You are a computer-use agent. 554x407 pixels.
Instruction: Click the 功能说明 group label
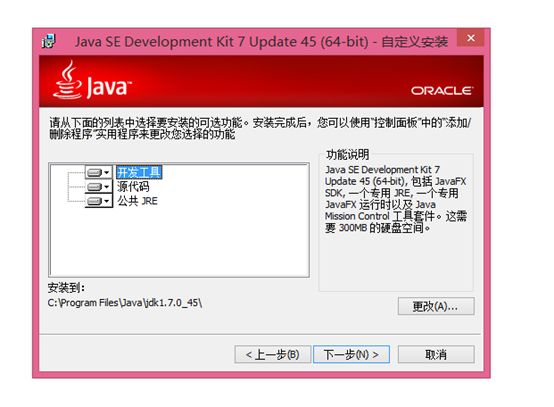pos(347,154)
